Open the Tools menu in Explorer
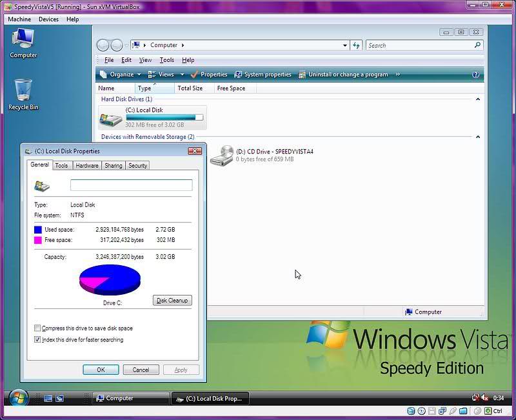The width and height of the screenshot is (516, 420). click(x=166, y=60)
